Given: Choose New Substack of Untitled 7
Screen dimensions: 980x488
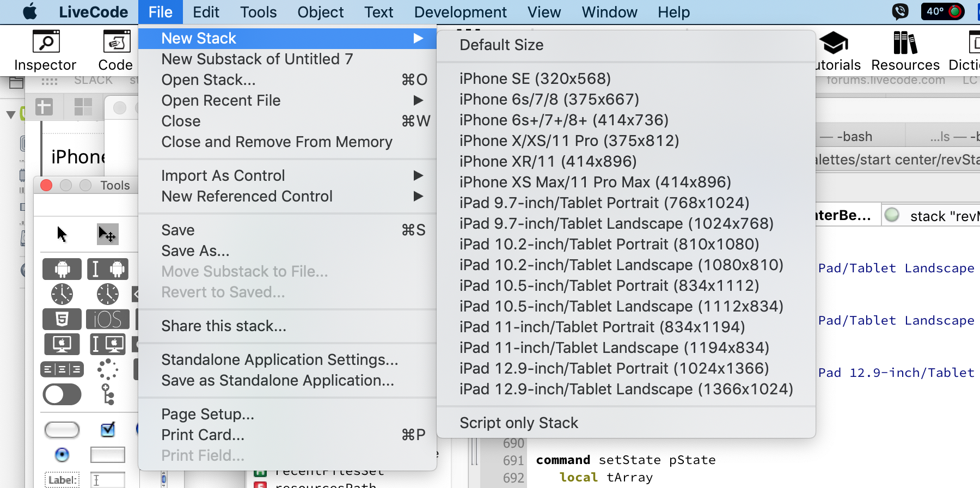Looking at the screenshot, I should coord(287,59).
